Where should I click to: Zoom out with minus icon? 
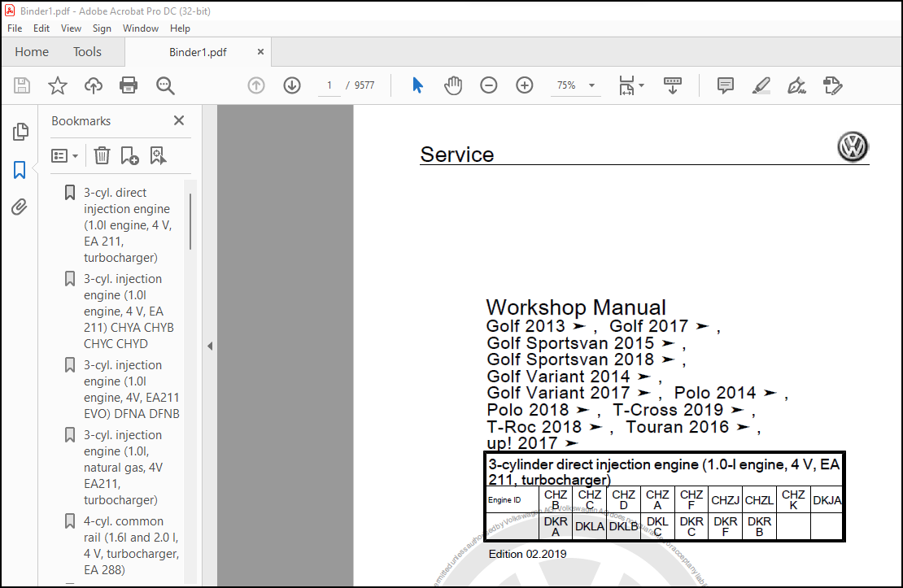pyautogui.click(x=488, y=85)
